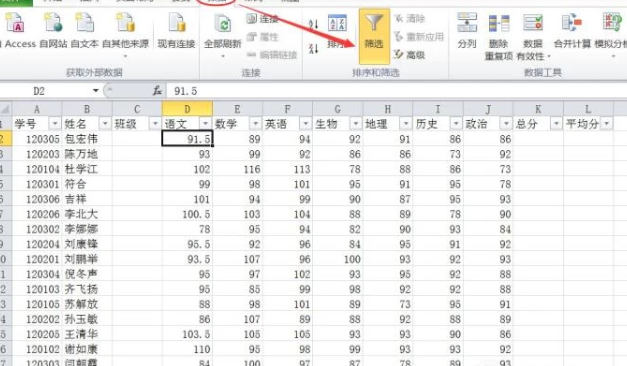Click the 重新应用 reapply filter item
Viewport: 627px width, 366px height.
tap(419, 37)
